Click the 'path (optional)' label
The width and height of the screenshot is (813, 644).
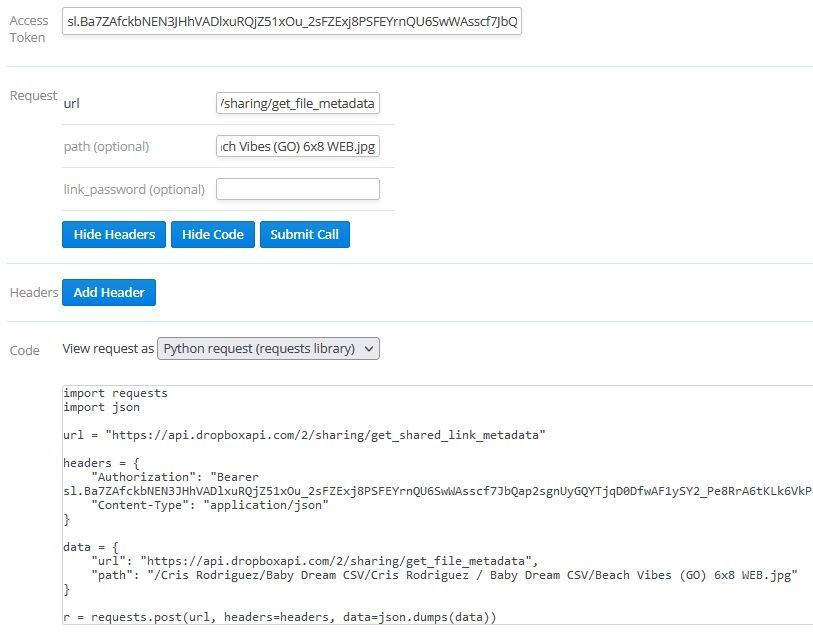point(106,147)
